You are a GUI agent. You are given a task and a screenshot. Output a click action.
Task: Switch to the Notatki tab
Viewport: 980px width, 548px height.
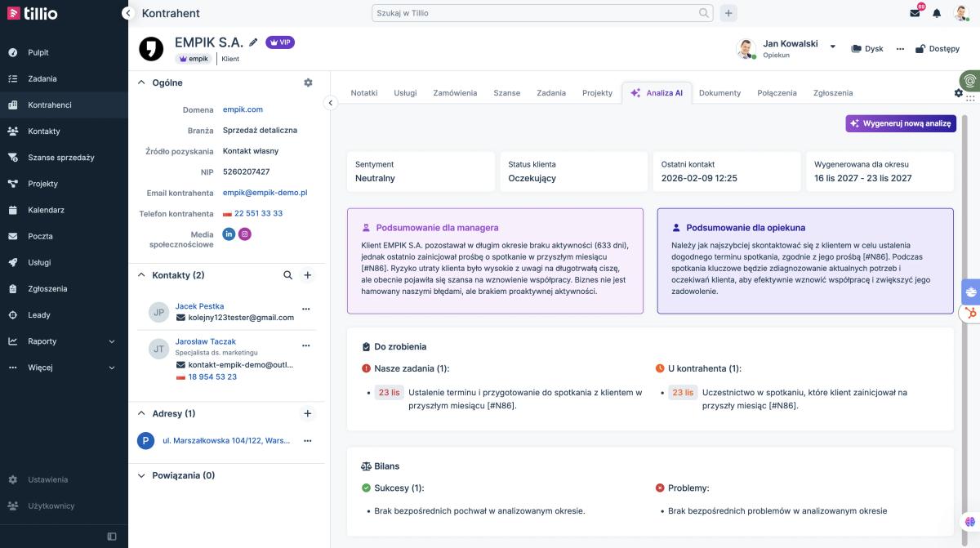(364, 93)
